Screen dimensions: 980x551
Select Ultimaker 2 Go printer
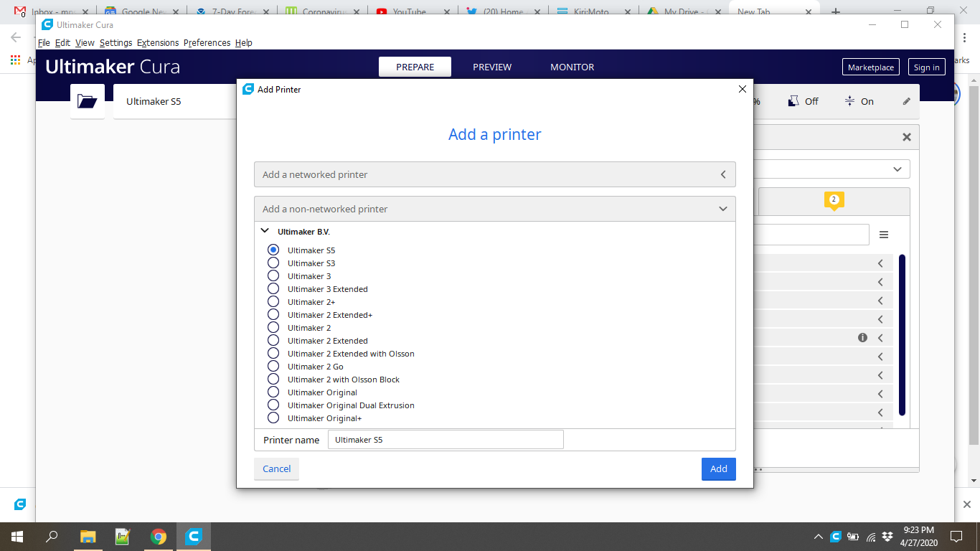click(273, 366)
